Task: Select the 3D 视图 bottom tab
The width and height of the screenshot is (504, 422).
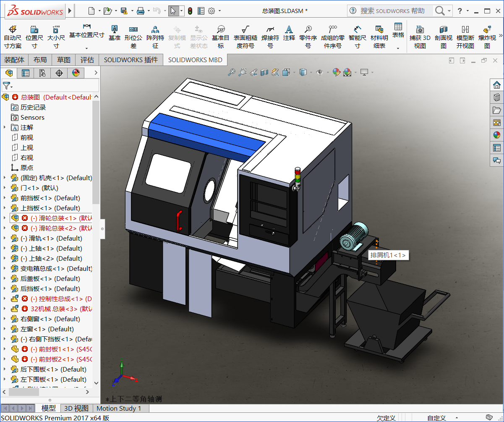Action: pyautogui.click(x=76, y=408)
